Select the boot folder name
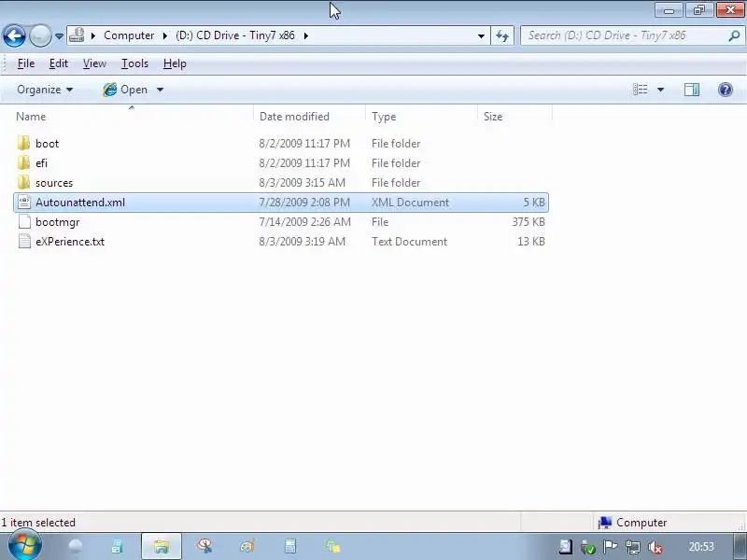Viewport: 747px width, 560px height. [48, 144]
